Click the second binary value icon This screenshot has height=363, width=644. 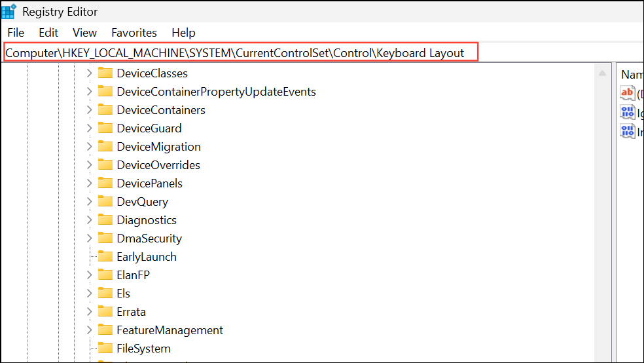point(627,132)
